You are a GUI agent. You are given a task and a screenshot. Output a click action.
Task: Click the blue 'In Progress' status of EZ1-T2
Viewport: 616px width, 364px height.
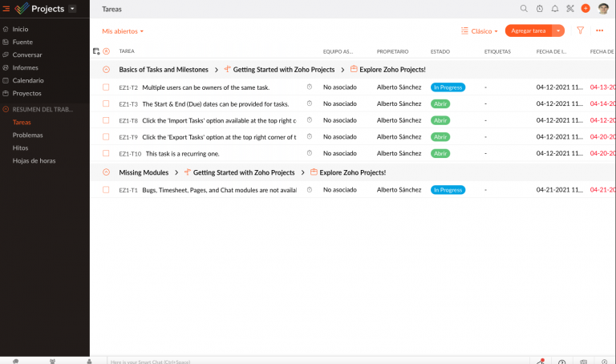click(x=448, y=87)
